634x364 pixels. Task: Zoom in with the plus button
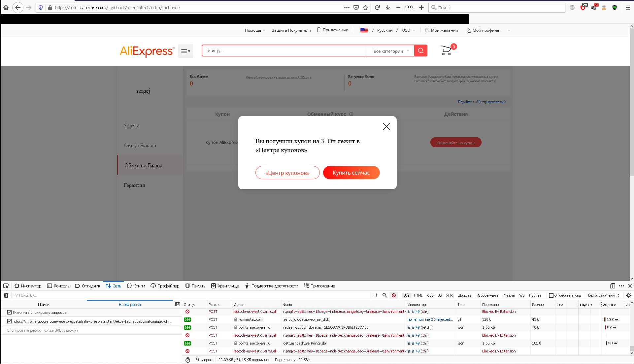[x=421, y=8]
